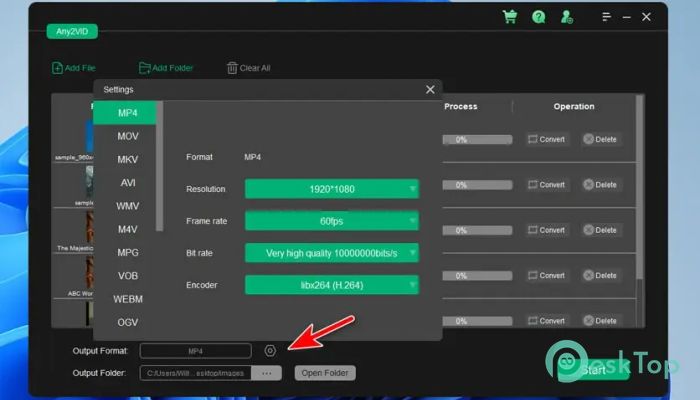Image resolution: width=700 pixels, height=400 pixels.
Task: Click the third row 0% progress bar
Action: [x=477, y=231]
